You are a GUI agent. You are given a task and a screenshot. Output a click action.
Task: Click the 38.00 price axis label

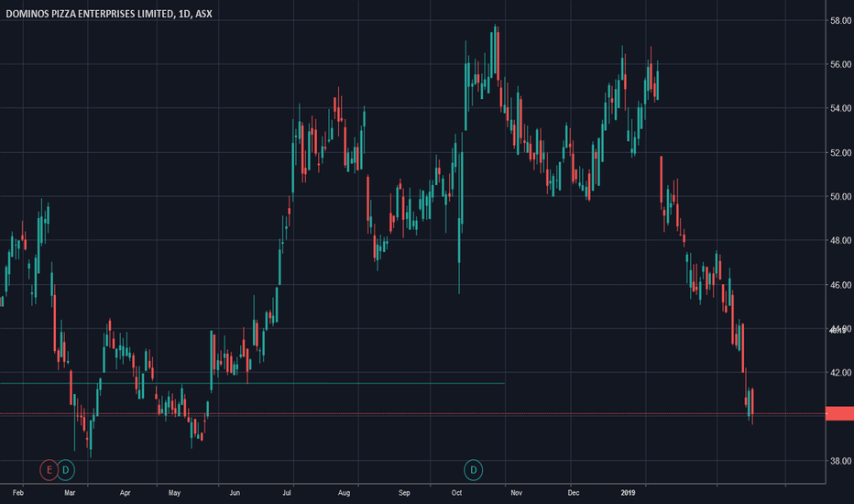point(840,461)
